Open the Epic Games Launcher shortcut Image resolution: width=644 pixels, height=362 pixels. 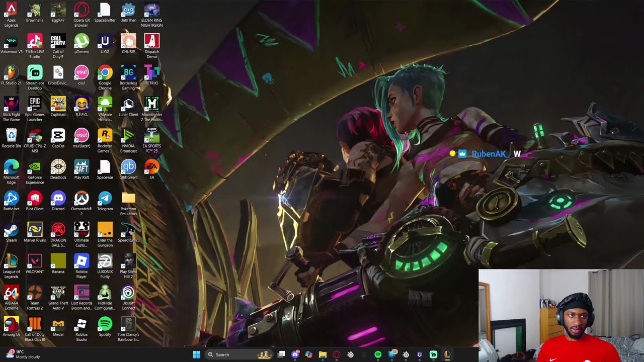point(35,109)
